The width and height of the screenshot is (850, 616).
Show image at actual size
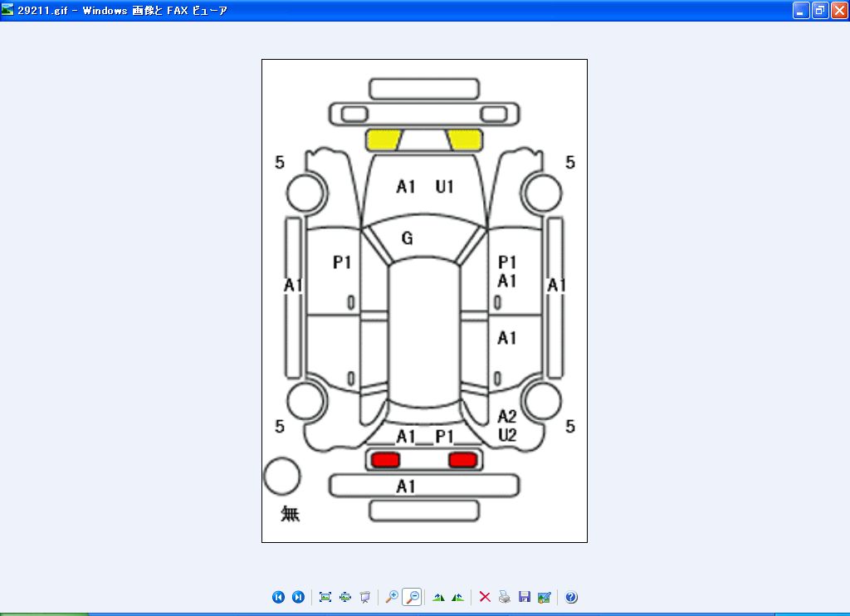pos(345,597)
